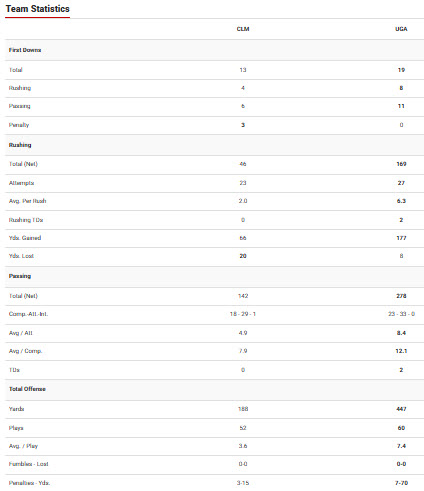Select UGA total first downs value 19
This screenshot has width=424, height=491.
tap(401, 70)
